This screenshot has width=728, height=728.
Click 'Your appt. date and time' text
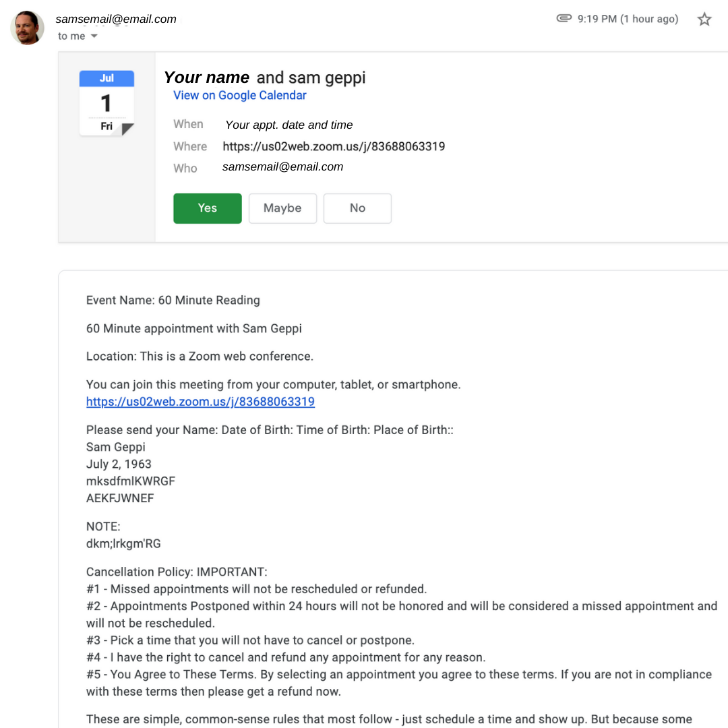[289, 125]
